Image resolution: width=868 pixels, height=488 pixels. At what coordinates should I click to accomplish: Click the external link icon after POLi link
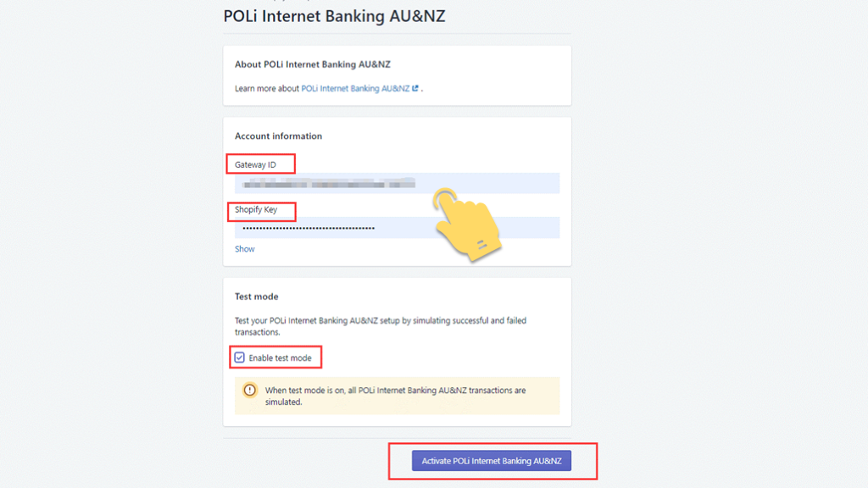point(415,88)
